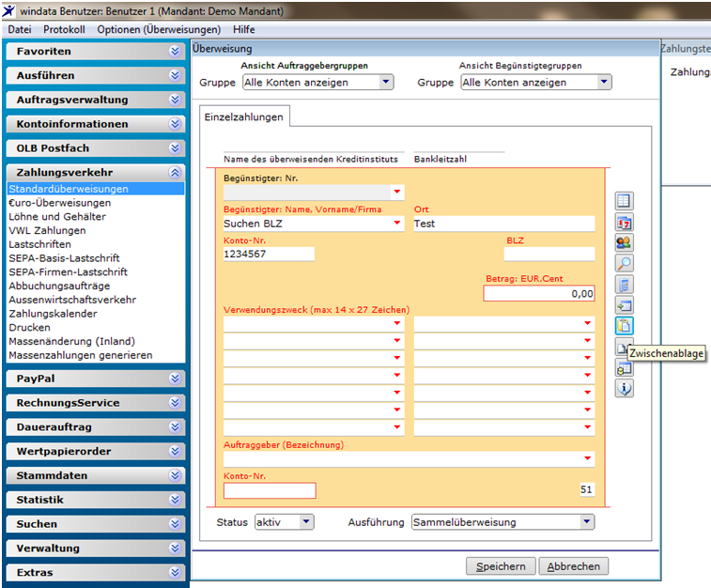This screenshot has width=711, height=588.
Task: Open the Ausführung Sammelüberweisung dropdown
Action: click(x=587, y=522)
